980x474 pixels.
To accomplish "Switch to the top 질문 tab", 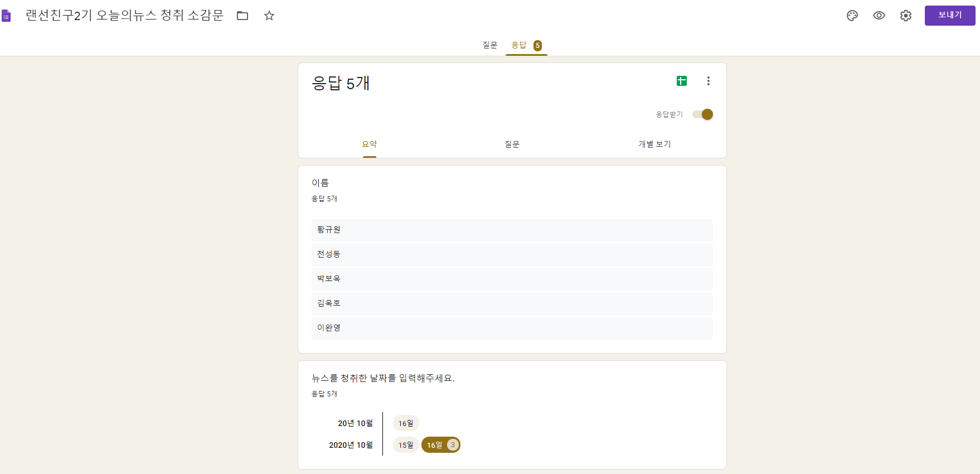I will [490, 45].
